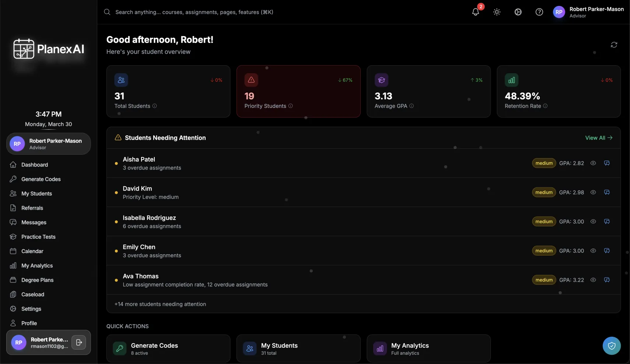Image resolution: width=630 pixels, height=364 pixels.
Task: Message Emily Chen via chat icon
Action: point(607,251)
